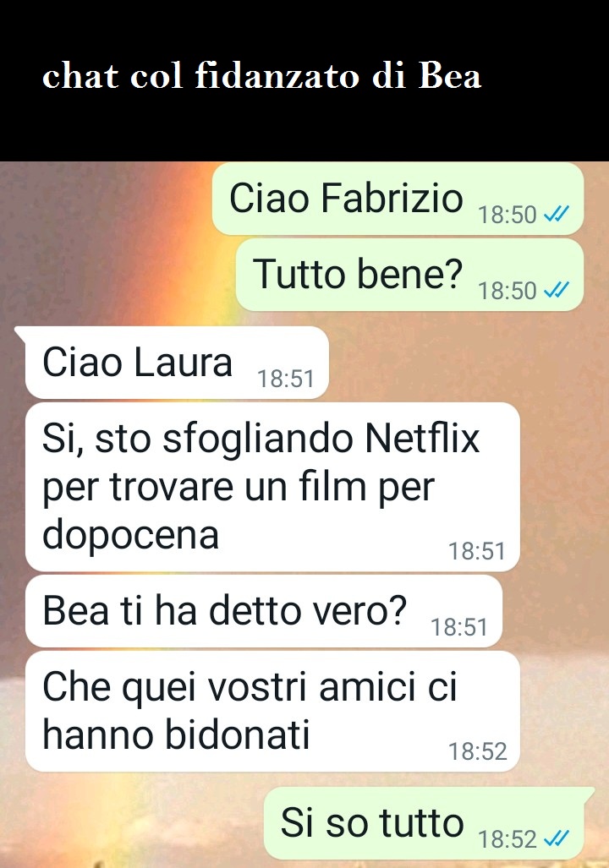Image resolution: width=609 pixels, height=868 pixels.
Task: Click the 'Bea ti ha detto vero?' message
Action: click(264, 611)
